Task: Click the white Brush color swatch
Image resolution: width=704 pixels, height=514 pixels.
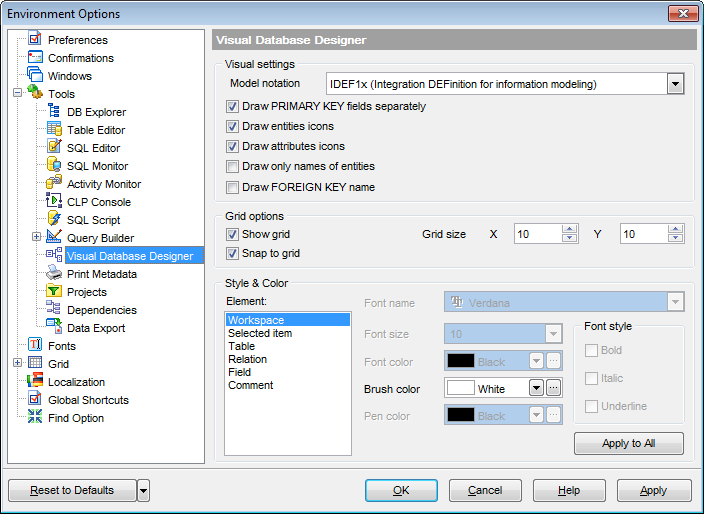Action: (x=461, y=388)
